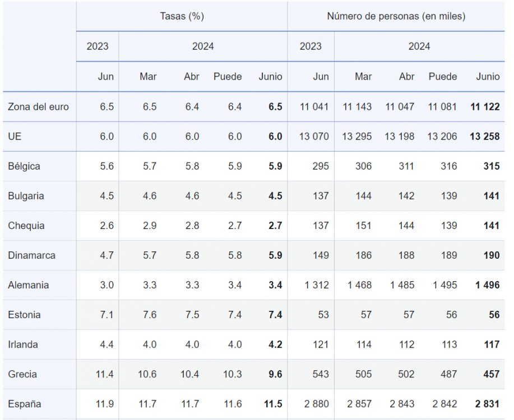Select the 'Chequia' row label
The width and height of the screenshot is (514, 420).
click(x=26, y=226)
